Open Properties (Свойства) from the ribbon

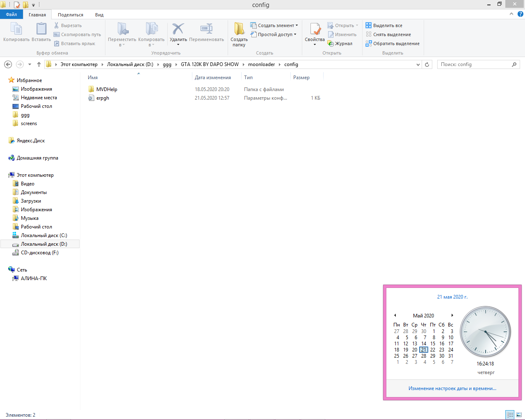[x=315, y=31]
